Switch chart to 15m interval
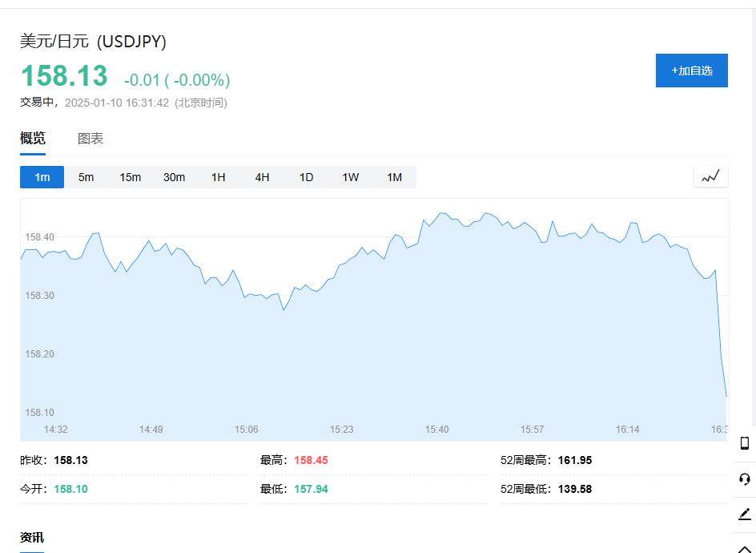The height and width of the screenshot is (553, 756). 130,177
